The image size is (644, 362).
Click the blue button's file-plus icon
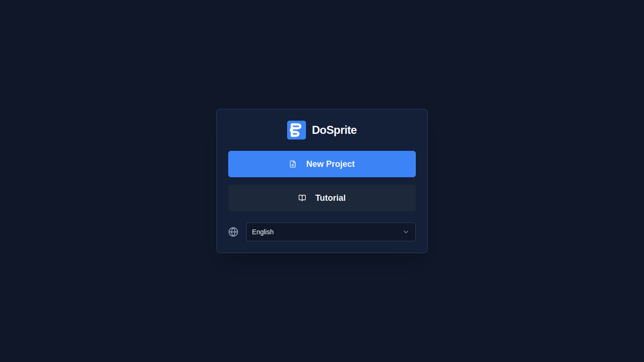coord(293,164)
